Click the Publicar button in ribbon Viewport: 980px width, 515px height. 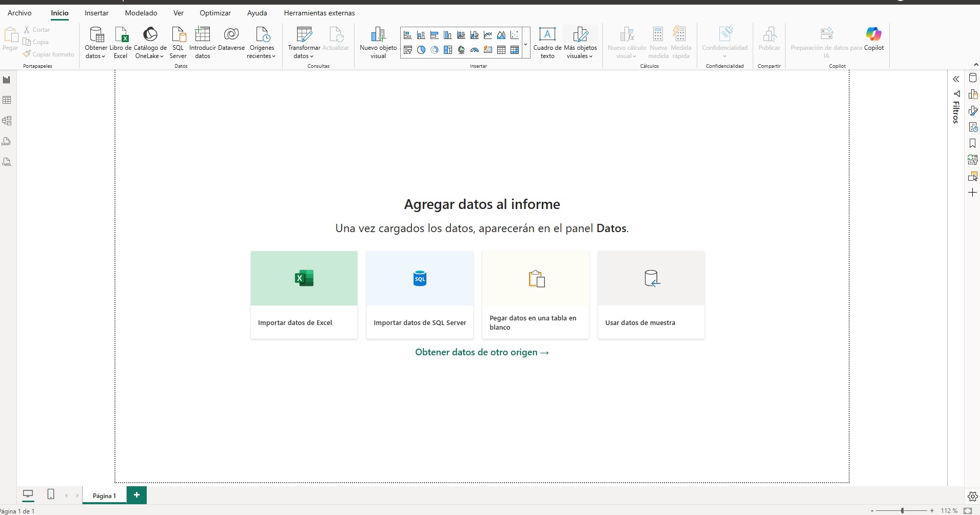769,39
